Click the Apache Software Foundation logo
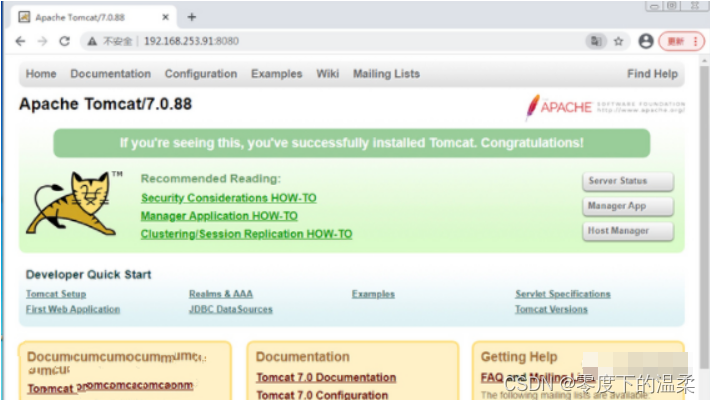 (x=604, y=107)
